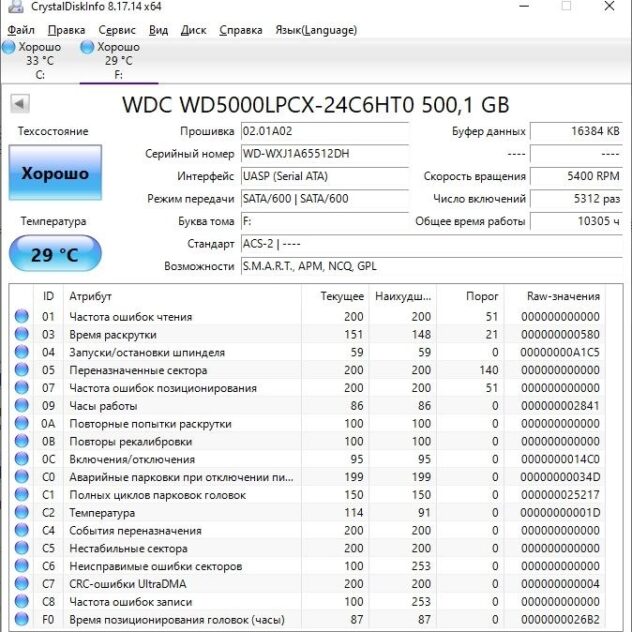Click the 29 °C temperature button

tap(55, 255)
